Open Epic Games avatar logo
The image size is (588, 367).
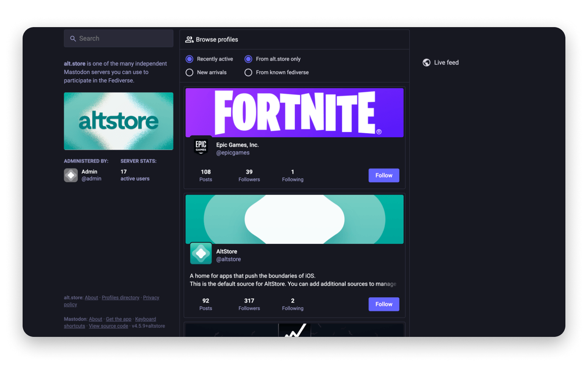coord(201,146)
